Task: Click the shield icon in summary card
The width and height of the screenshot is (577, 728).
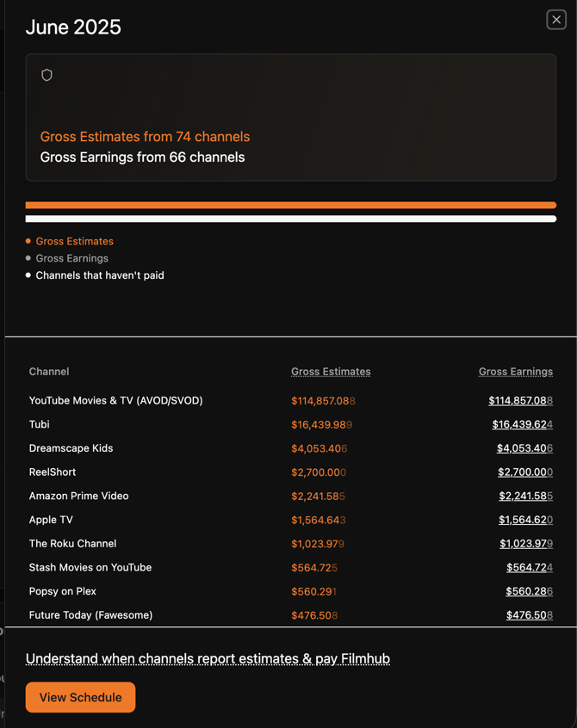Action: click(x=47, y=75)
